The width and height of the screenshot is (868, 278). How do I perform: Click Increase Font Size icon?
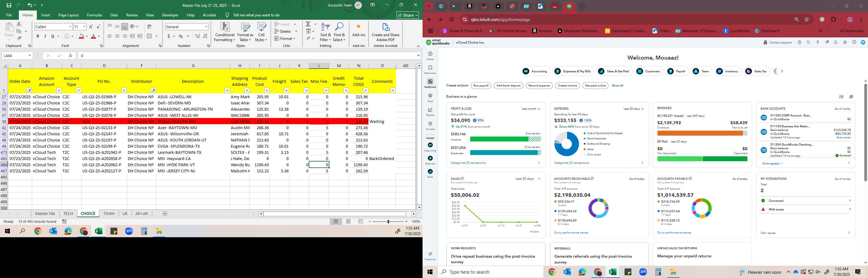(x=91, y=27)
